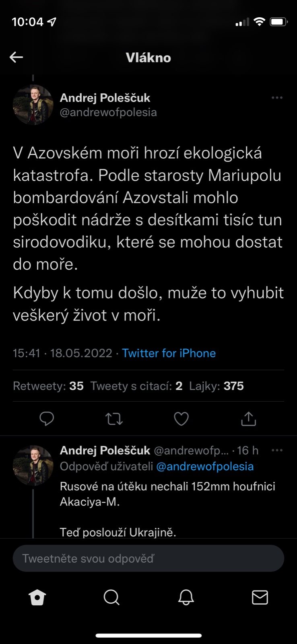
Task: View Retweety count list
Action: click(48, 386)
